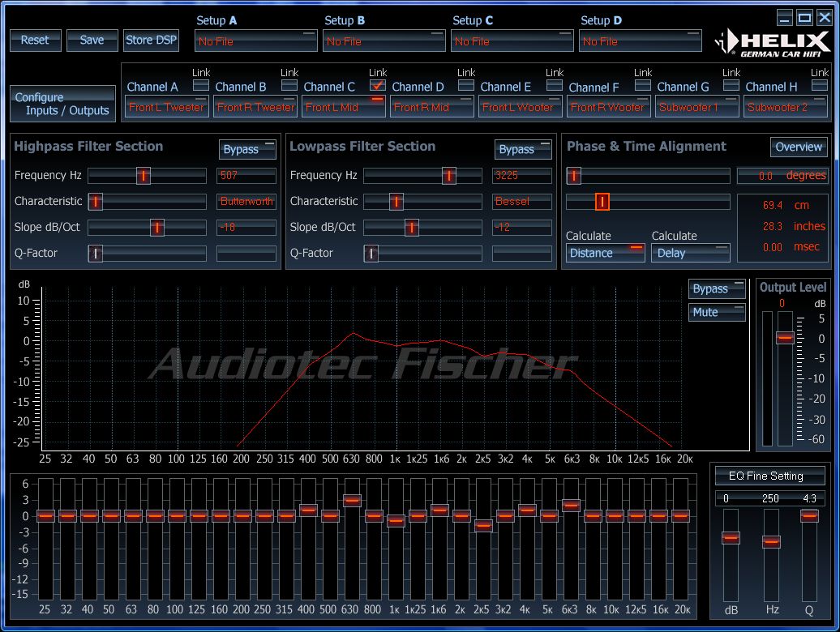Select Setup D No File box

tap(640, 41)
